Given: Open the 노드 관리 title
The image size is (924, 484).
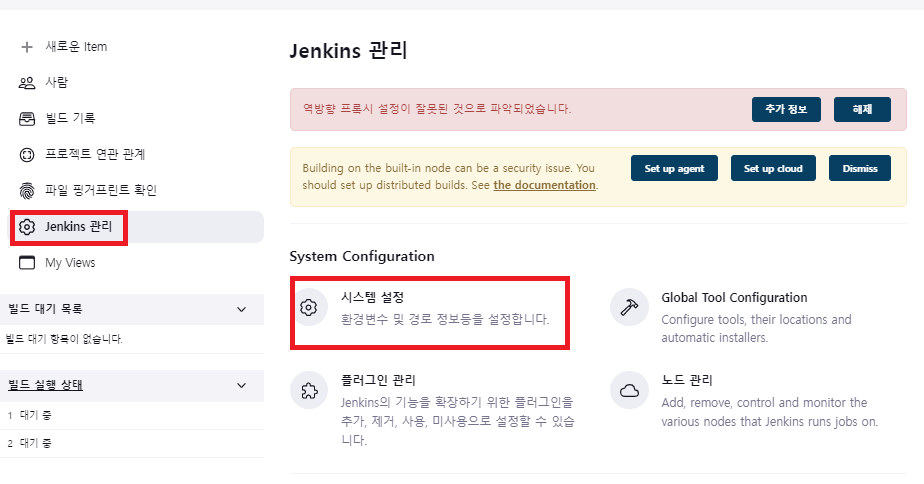Looking at the screenshot, I should tap(687, 380).
